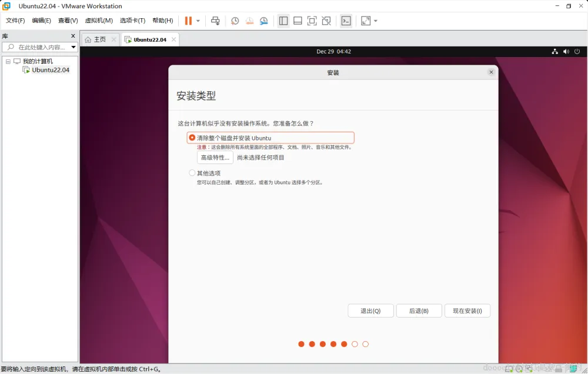Open the 编辑(E) menu
Image resolution: width=588 pixels, height=374 pixels.
point(41,21)
